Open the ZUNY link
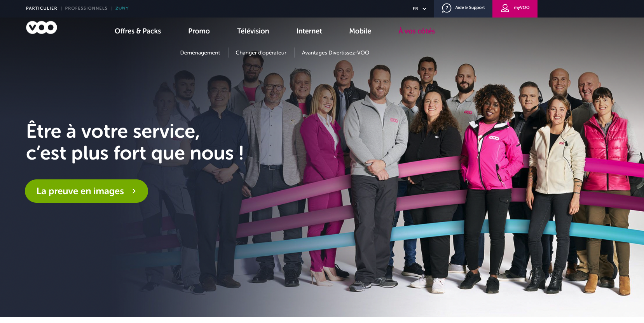The height and width of the screenshot is (323, 644). (122, 8)
